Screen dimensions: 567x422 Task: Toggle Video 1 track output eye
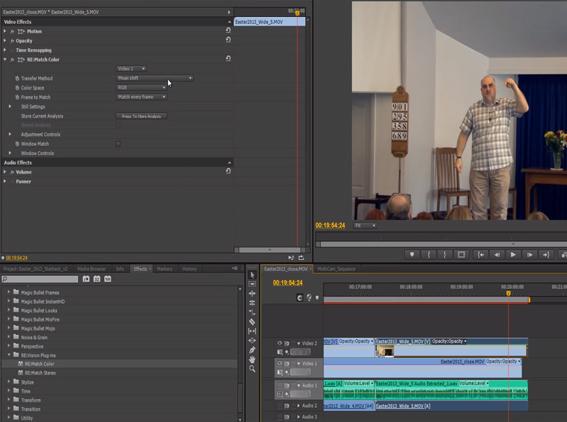pyautogui.click(x=280, y=363)
